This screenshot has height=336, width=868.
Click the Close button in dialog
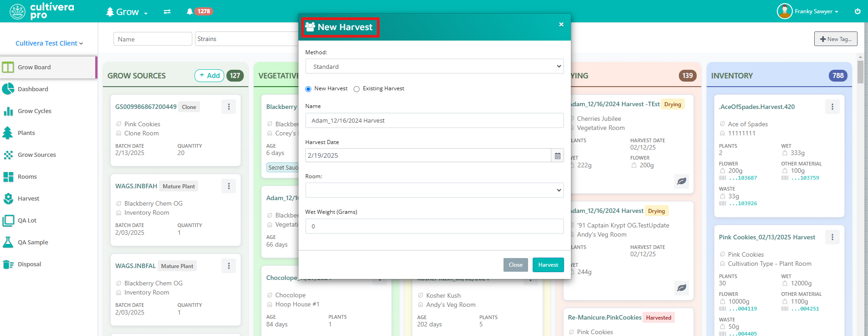tap(516, 265)
